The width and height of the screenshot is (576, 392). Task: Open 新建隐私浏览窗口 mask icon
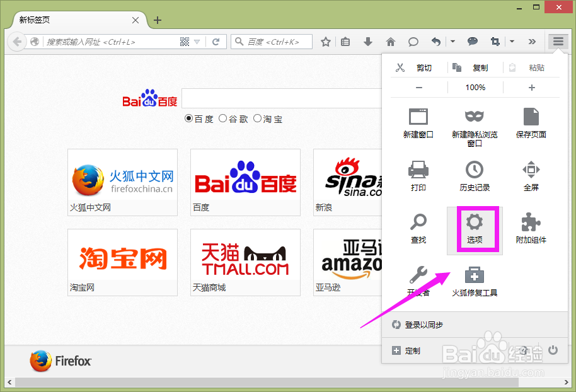pos(475,117)
